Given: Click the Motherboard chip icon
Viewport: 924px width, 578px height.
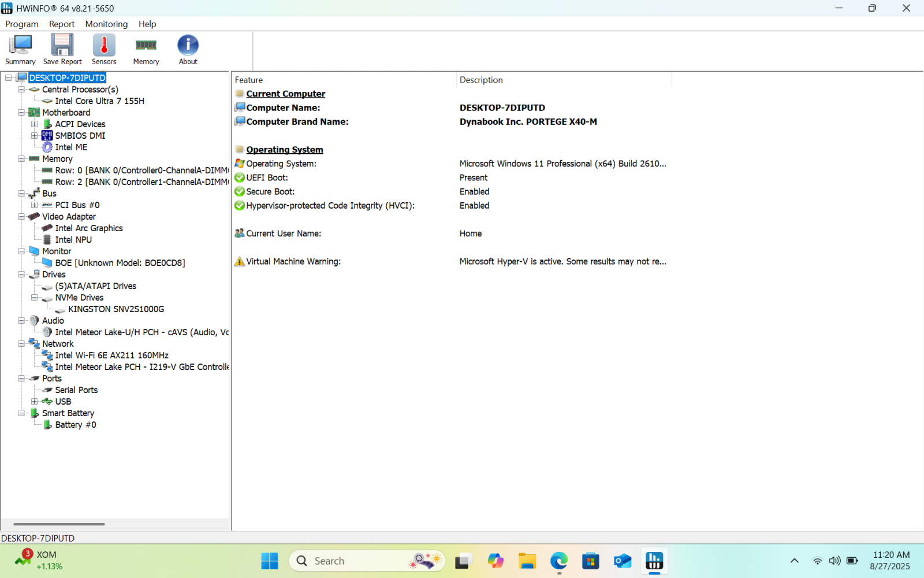Looking at the screenshot, I should coord(35,112).
